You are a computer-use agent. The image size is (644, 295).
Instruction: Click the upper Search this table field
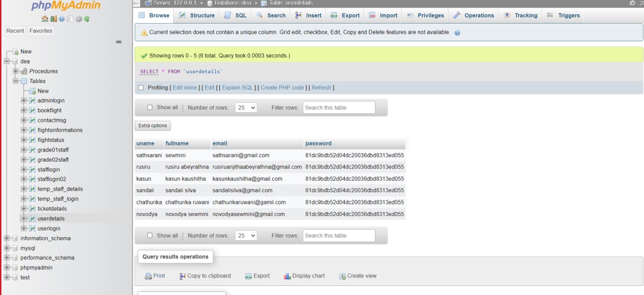339,107
